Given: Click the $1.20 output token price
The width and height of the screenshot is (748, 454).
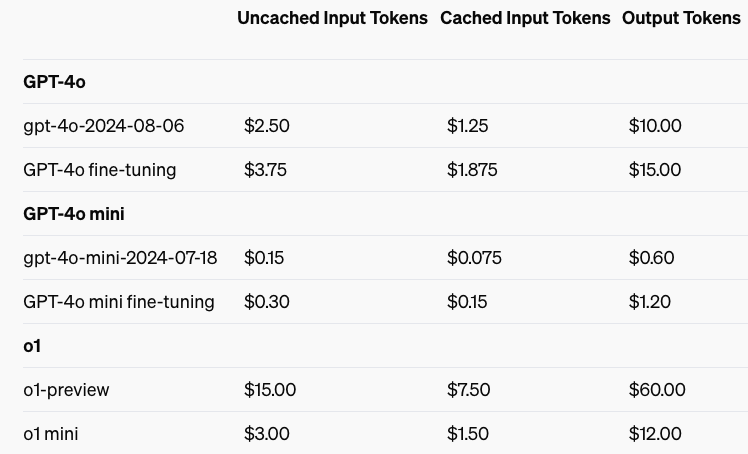Looking at the screenshot, I should (650, 302).
